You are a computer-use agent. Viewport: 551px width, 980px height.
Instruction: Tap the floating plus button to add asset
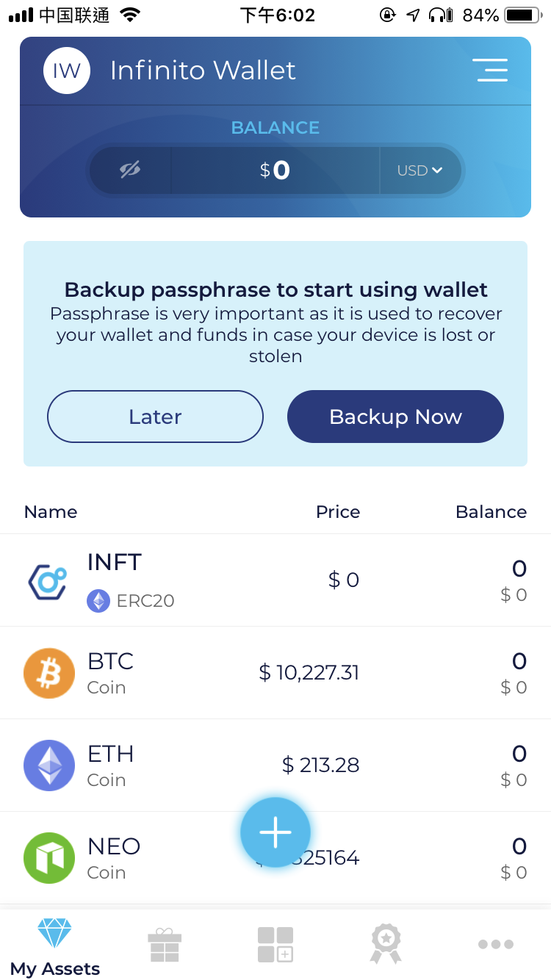click(x=275, y=832)
